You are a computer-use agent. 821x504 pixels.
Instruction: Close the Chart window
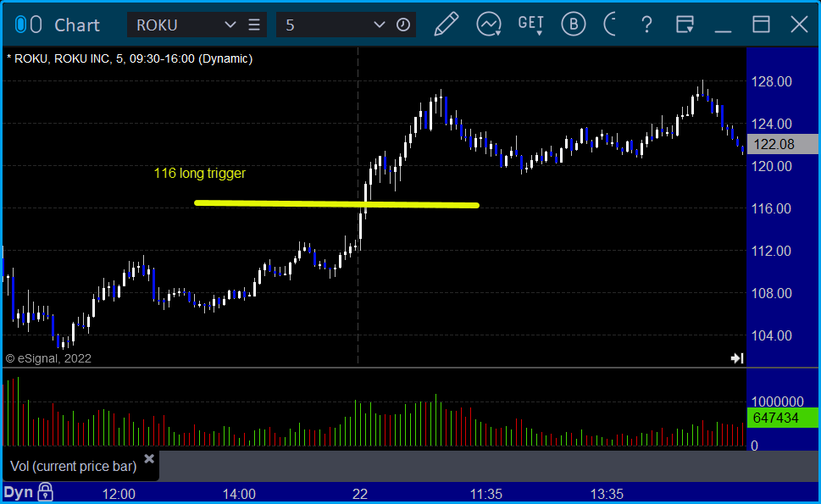click(799, 25)
